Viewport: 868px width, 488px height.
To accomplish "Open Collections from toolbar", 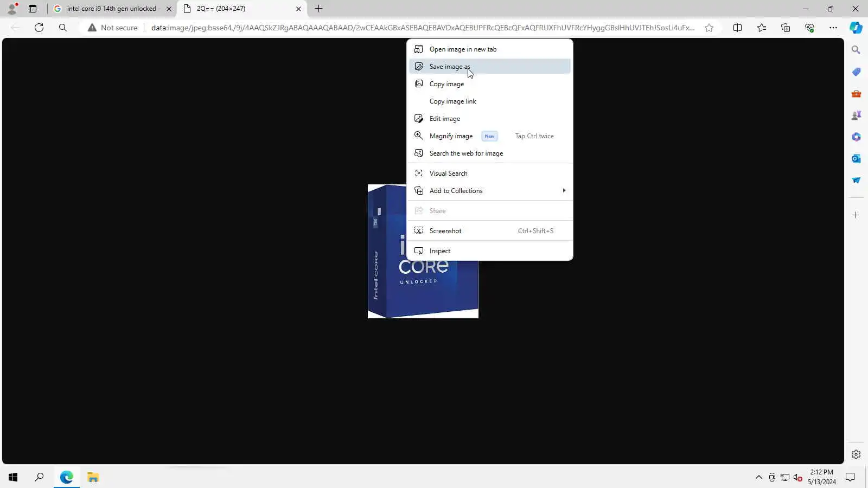I will click(x=786, y=28).
